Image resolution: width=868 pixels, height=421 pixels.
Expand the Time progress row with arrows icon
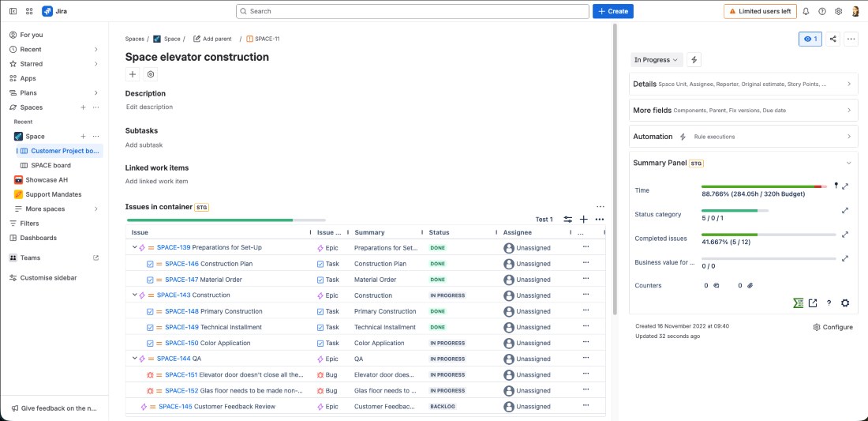coord(845,186)
